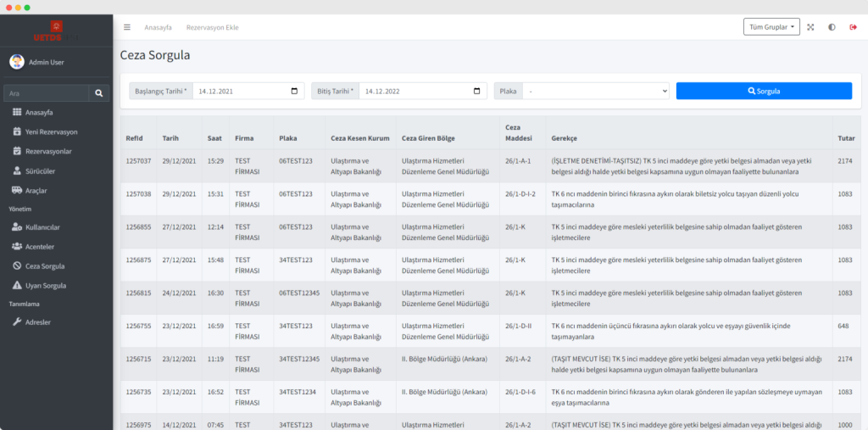Open the Tüm Gruplar dropdown

coord(771,27)
